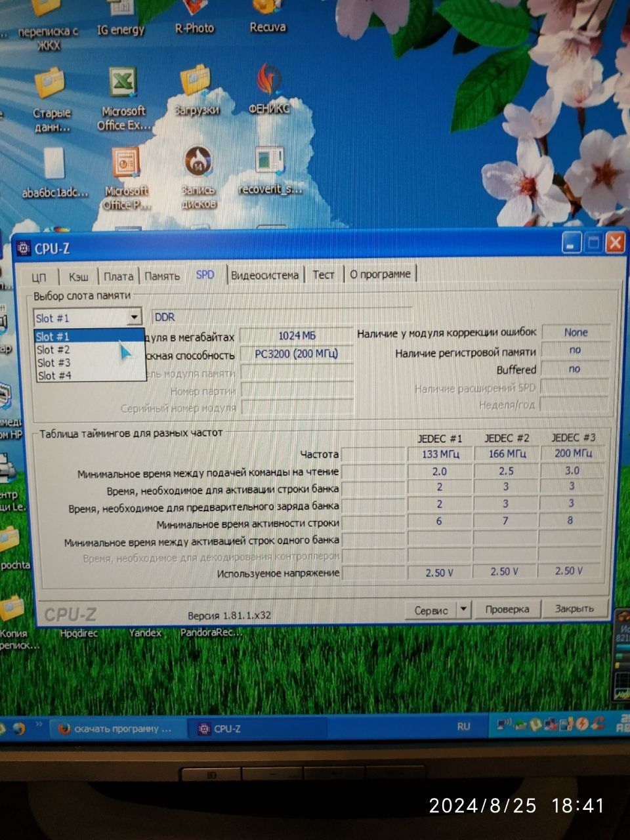This screenshot has height=840, width=630.
Task: Minimize the CPU-Z window
Action: tap(572, 243)
